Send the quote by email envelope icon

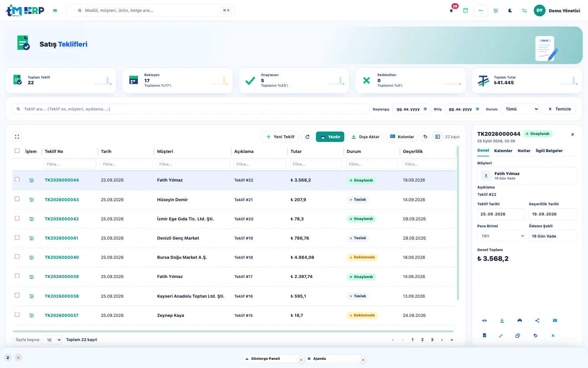[x=555, y=321]
